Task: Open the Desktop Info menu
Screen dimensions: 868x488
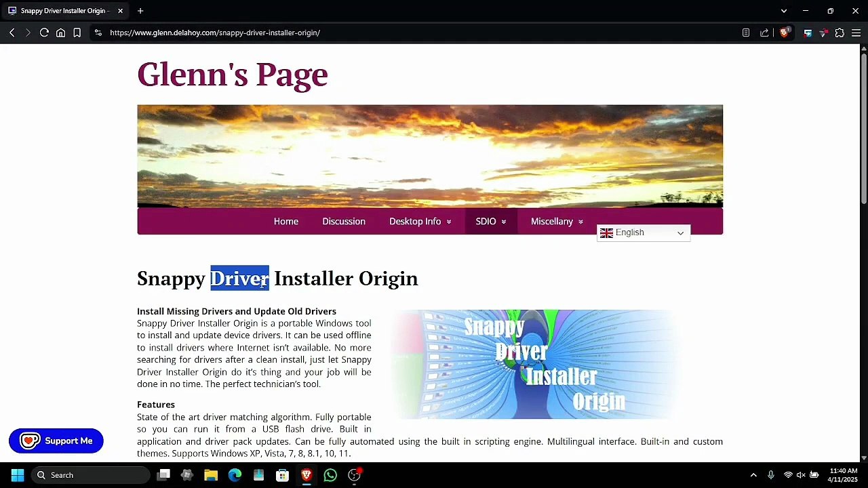Action: tap(415, 222)
